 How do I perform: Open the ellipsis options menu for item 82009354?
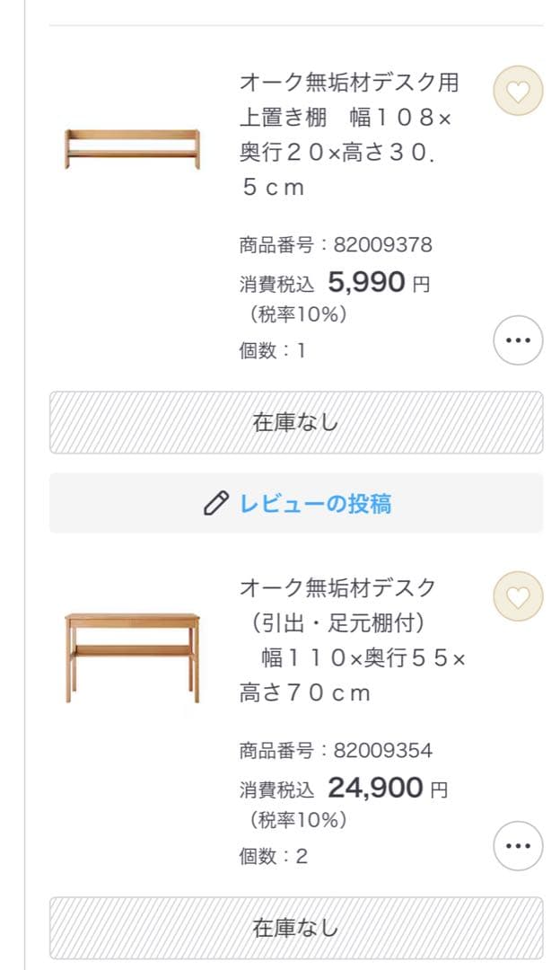(518, 845)
